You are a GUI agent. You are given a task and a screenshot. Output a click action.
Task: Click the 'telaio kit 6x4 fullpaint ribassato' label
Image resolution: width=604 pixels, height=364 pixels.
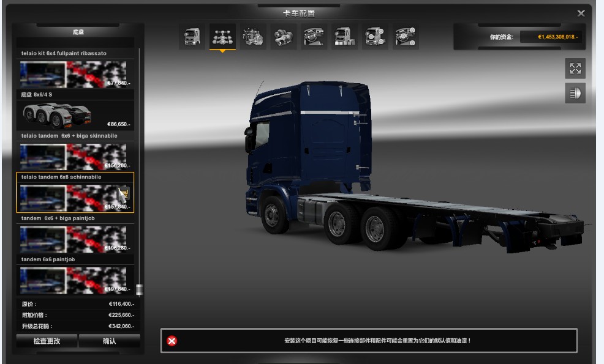(x=64, y=53)
